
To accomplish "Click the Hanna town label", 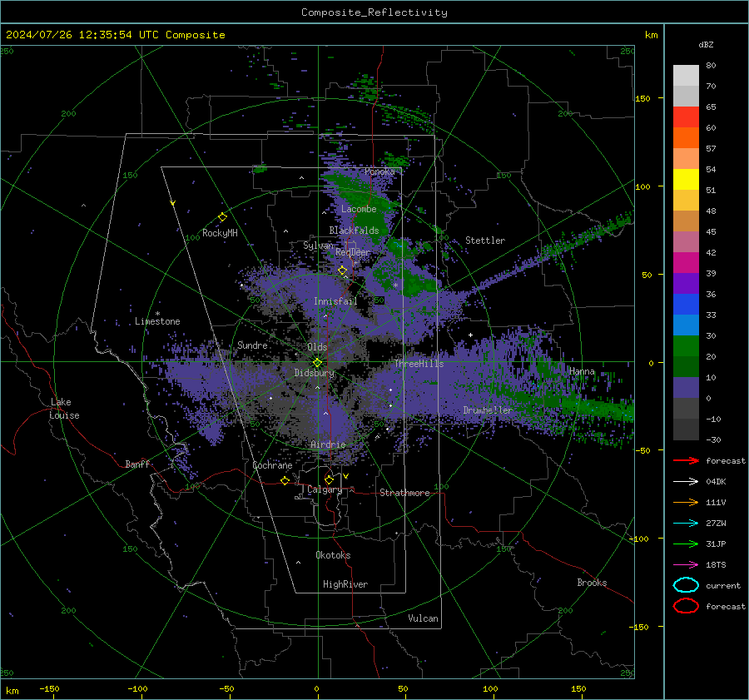I will (x=582, y=371).
